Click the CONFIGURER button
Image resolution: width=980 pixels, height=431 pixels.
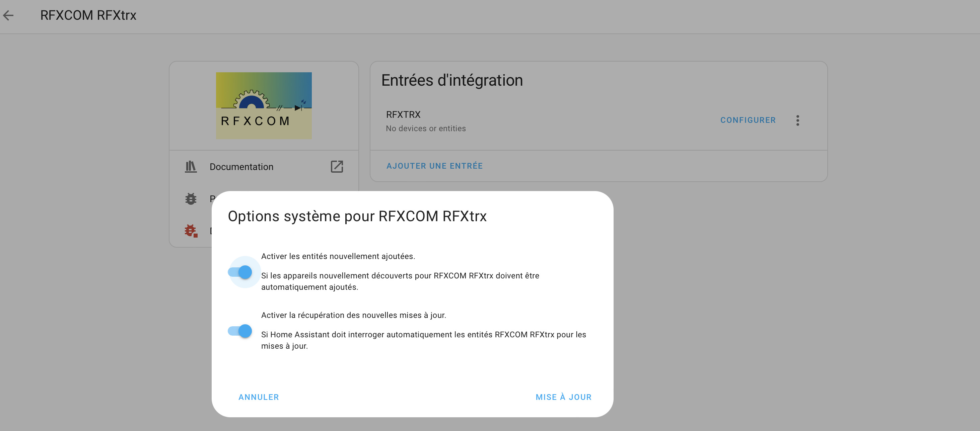(x=748, y=120)
